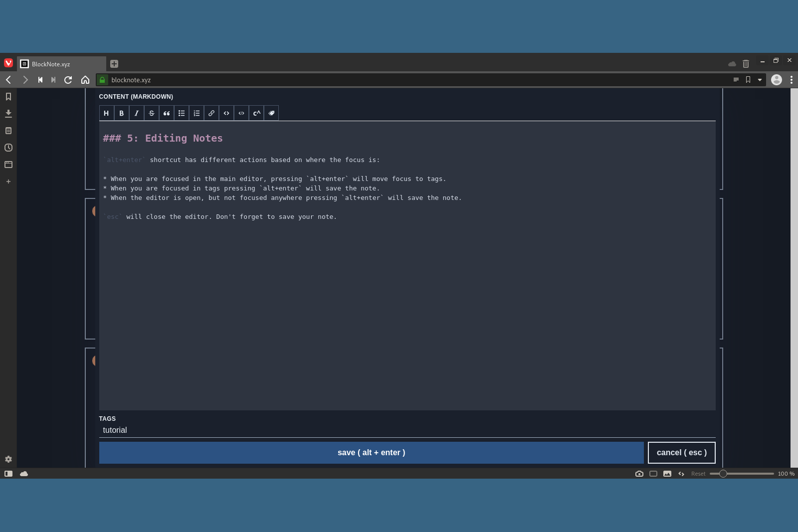The height and width of the screenshot is (532, 798).
Task: Open page actions in the status bar
Action: 681,474
